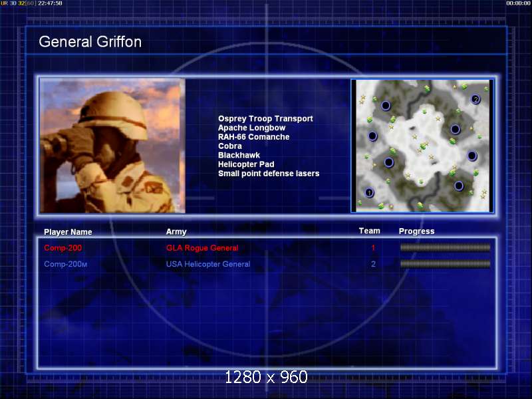Click start position marker 1 on the map
This screenshot has height=399, width=532.
(x=369, y=193)
